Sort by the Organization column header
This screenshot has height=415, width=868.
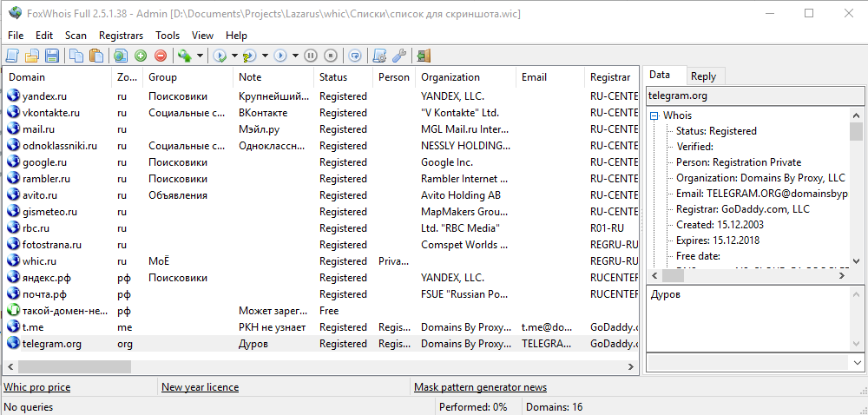coord(465,77)
